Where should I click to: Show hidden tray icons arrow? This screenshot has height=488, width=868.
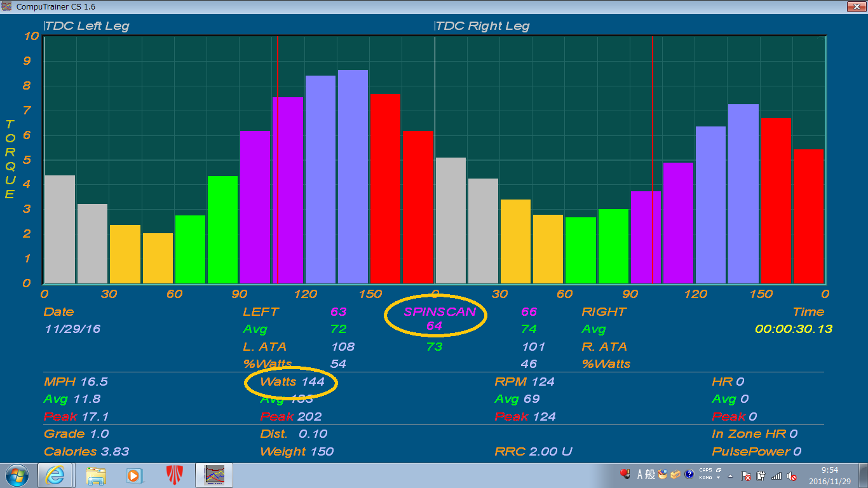click(x=730, y=476)
